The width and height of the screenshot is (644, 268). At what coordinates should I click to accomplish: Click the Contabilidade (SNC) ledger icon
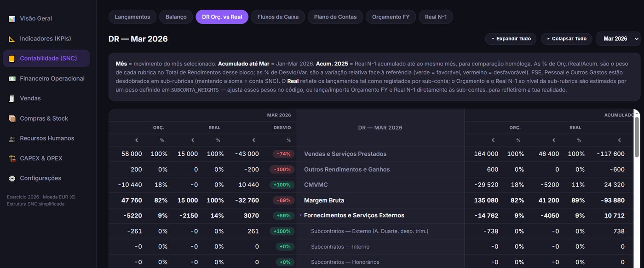coord(12,58)
